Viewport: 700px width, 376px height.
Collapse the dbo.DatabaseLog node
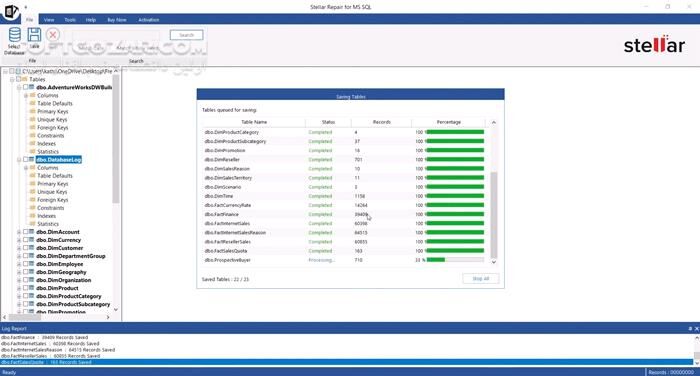(x=19, y=160)
